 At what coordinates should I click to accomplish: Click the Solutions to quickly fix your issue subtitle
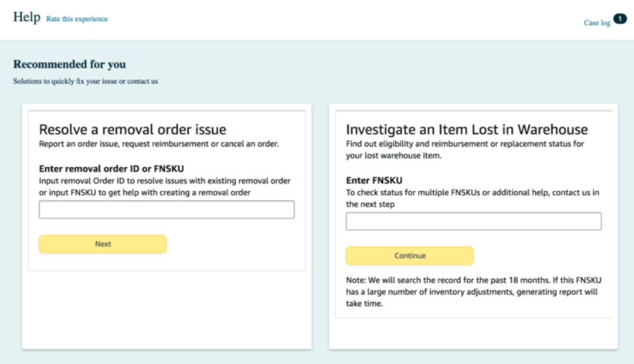click(x=85, y=81)
